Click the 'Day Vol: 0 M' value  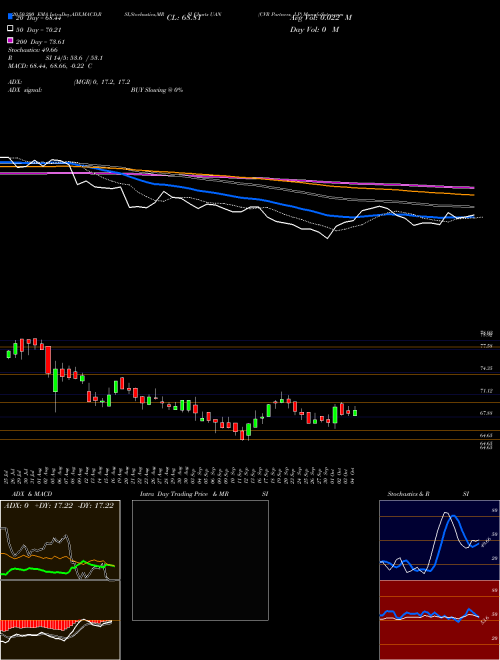[314, 29]
